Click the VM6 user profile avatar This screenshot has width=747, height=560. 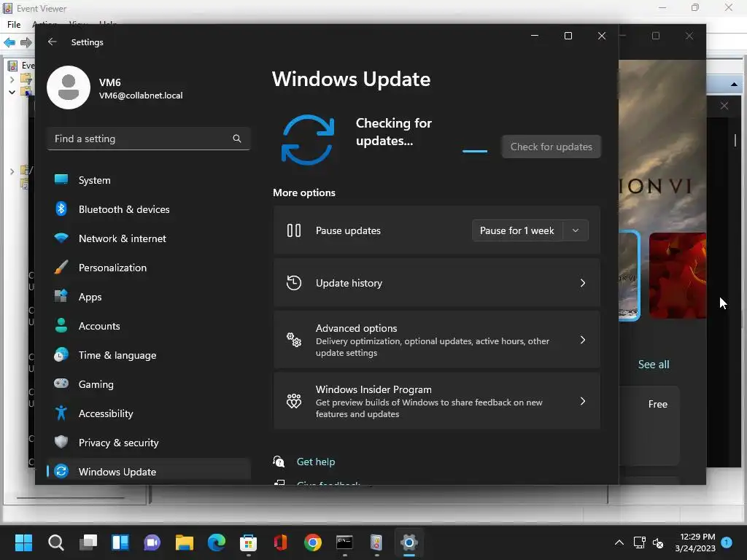69,87
